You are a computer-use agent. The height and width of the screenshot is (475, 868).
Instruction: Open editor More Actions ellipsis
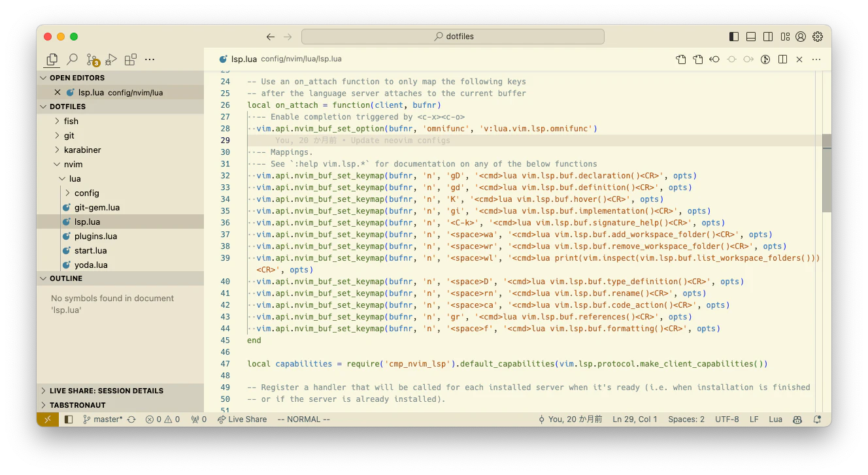pos(816,59)
